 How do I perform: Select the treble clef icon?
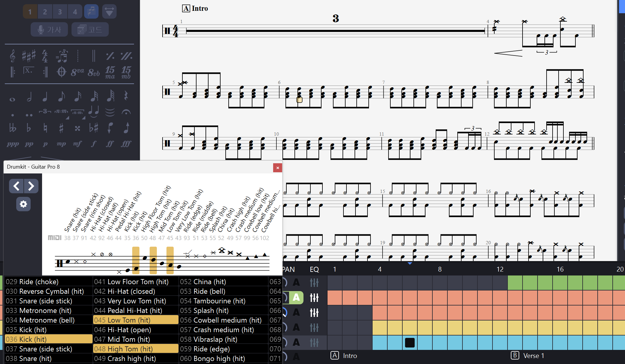[12, 56]
